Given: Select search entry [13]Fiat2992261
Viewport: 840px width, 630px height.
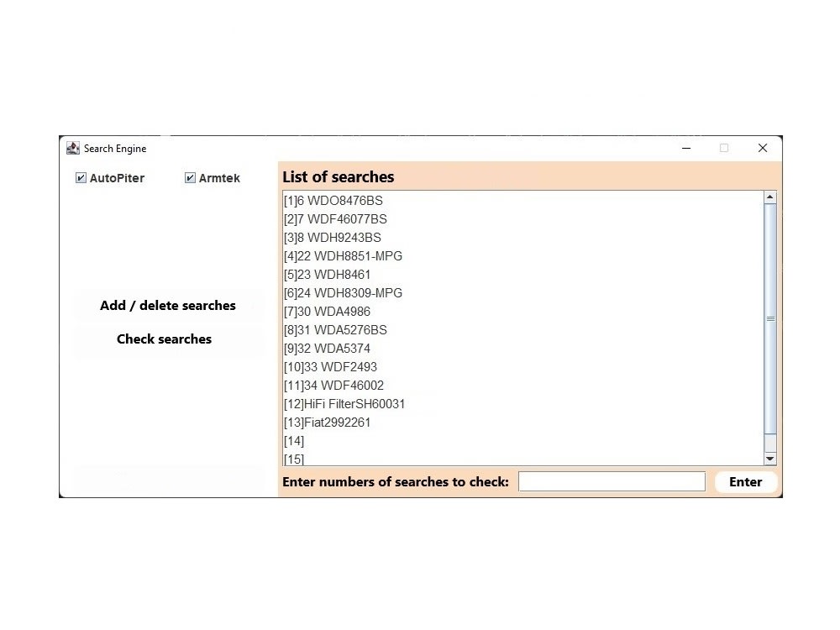Looking at the screenshot, I should click(x=328, y=422).
